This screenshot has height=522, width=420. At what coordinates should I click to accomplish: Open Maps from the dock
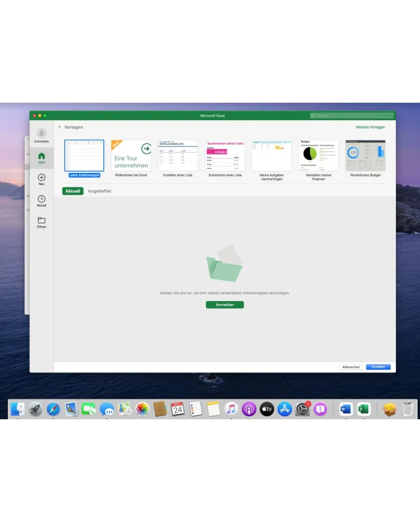coord(124,409)
